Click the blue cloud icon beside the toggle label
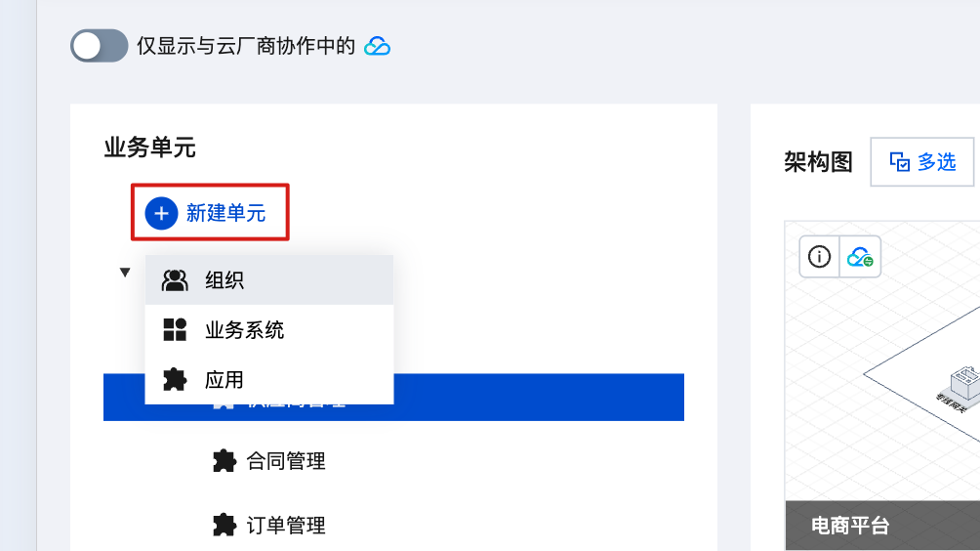Screen dimensions: 980x551 click(377, 46)
